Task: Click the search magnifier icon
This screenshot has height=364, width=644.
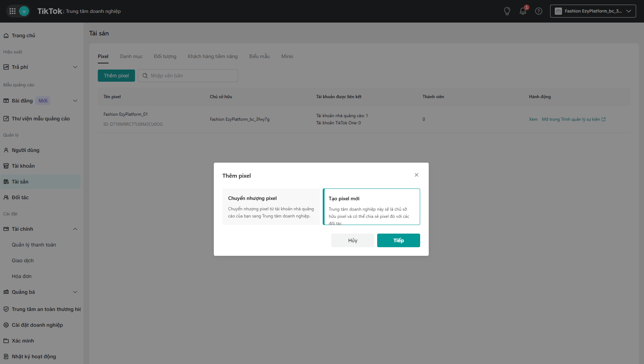Action: pyautogui.click(x=145, y=76)
